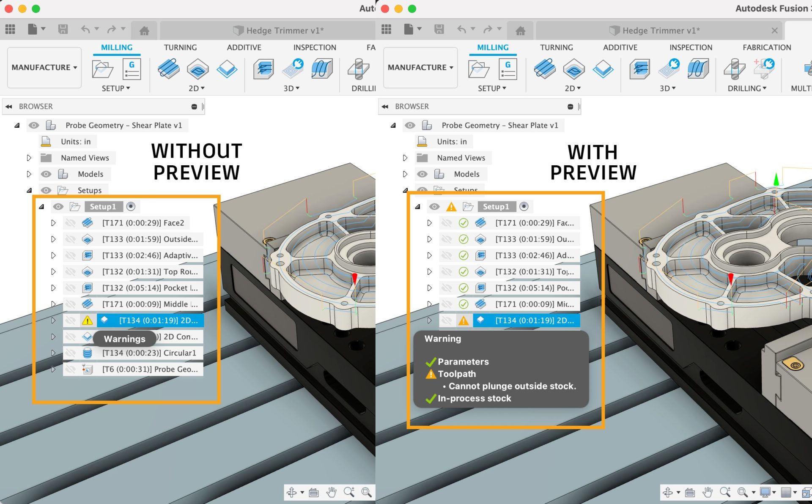Viewport: 812px width, 504px height.
Task: Click the G-code post process icon in left window
Action: coord(132,69)
